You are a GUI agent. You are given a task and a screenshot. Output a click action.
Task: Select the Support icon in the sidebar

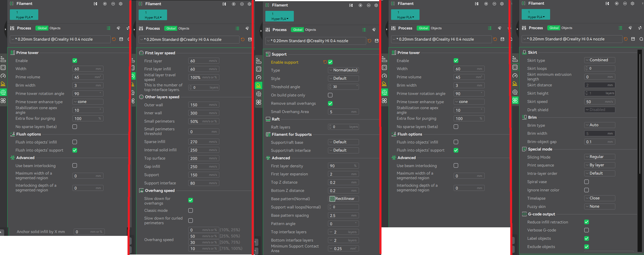click(259, 86)
